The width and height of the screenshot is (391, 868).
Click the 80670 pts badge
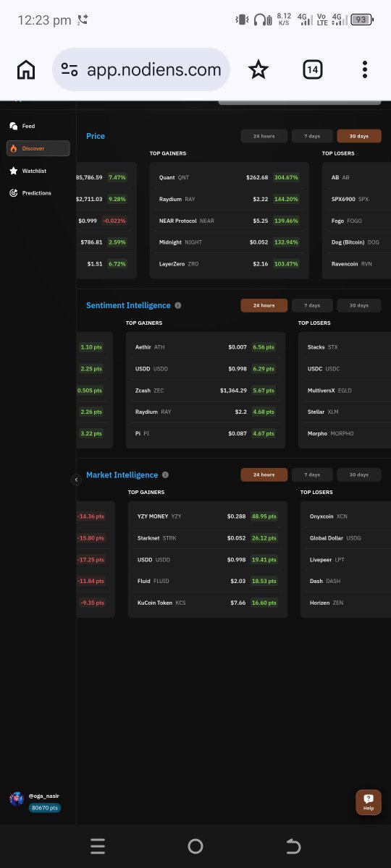pos(45,808)
